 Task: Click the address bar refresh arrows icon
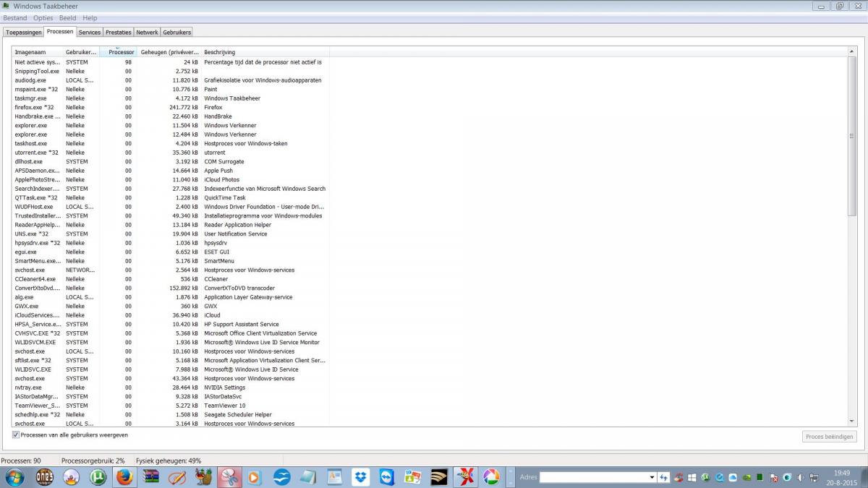coord(663,478)
